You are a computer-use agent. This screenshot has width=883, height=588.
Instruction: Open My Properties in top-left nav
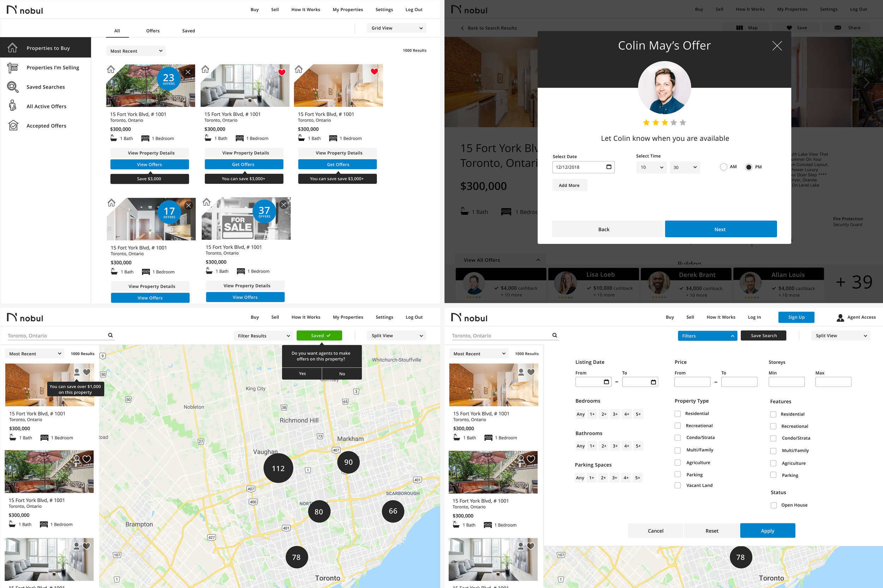click(x=348, y=10)
